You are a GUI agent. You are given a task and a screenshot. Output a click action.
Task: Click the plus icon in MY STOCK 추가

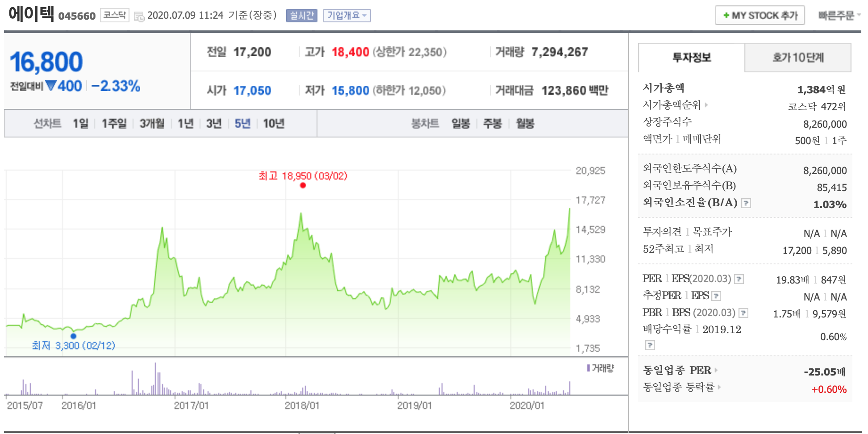pyautogui.click(x=726, y=16)
